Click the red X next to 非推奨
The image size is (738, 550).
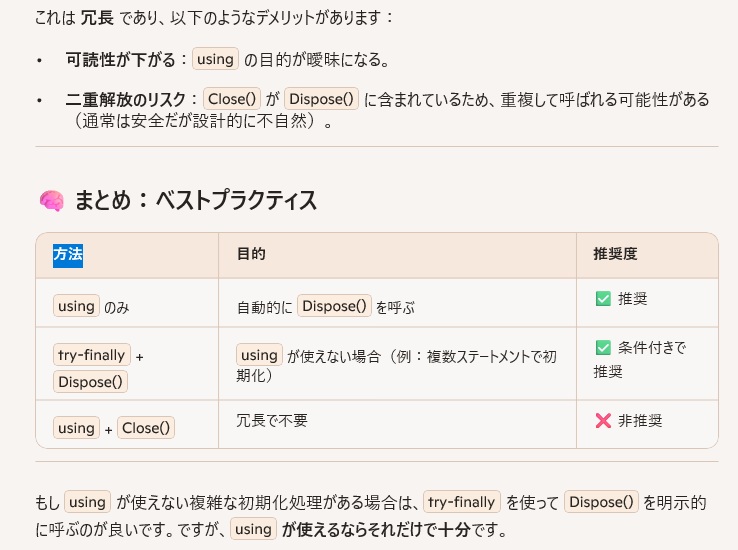pyautogui.click(x=603, y=421)
